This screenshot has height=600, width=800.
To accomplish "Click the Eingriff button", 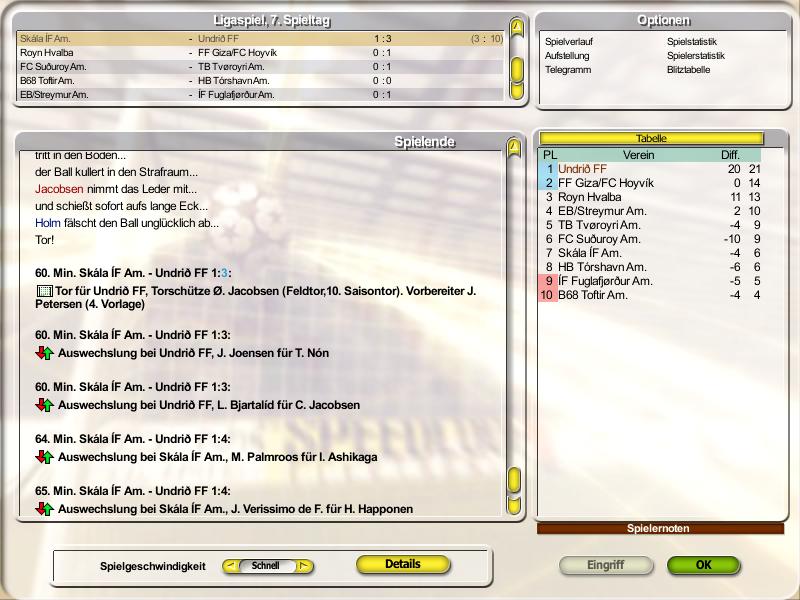I will click(x=606, y=565).
